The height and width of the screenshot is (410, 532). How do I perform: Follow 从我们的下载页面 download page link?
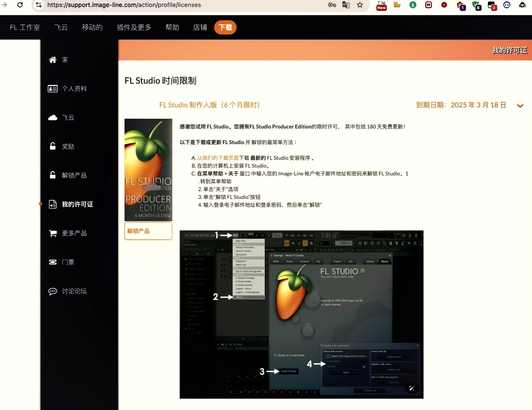tap(218, 158)
